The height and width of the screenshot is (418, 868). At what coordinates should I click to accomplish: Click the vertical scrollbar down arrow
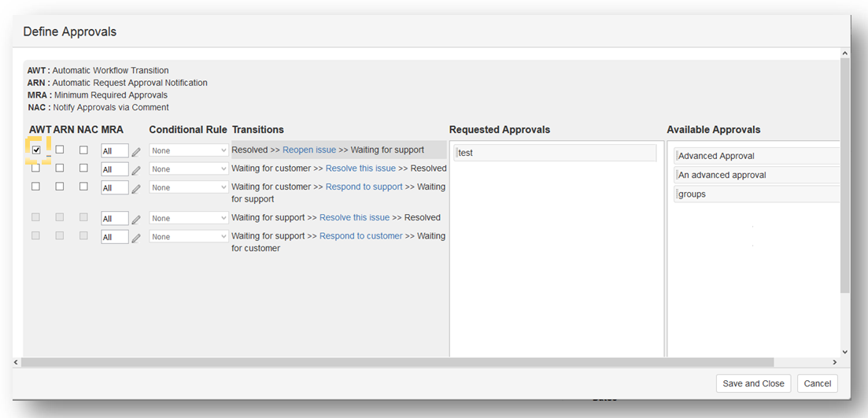pos(845,352)
